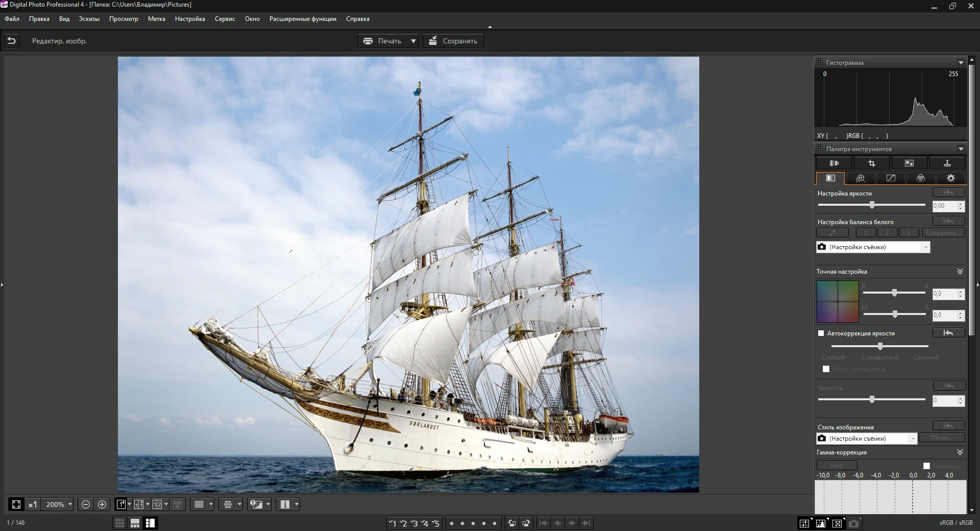Toggle the Регул. освещ. лица checkbox
This screenshot has width=980, height=531.
pyautogui.click(x=826, y=369)
